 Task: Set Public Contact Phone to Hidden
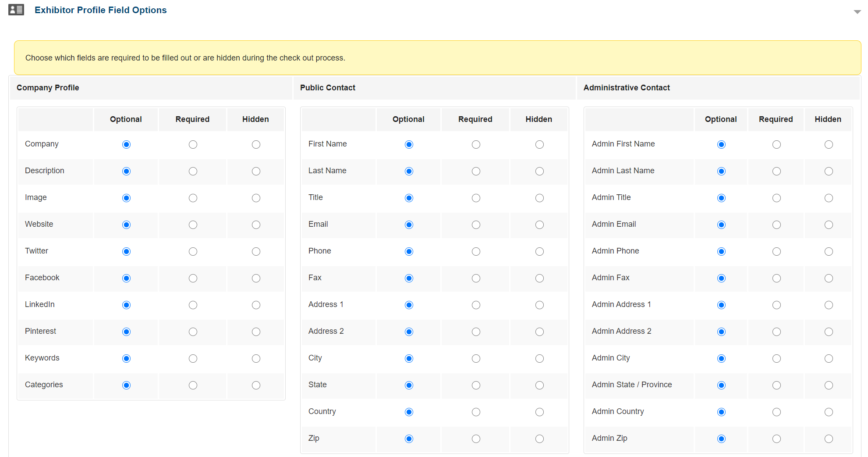539,252
